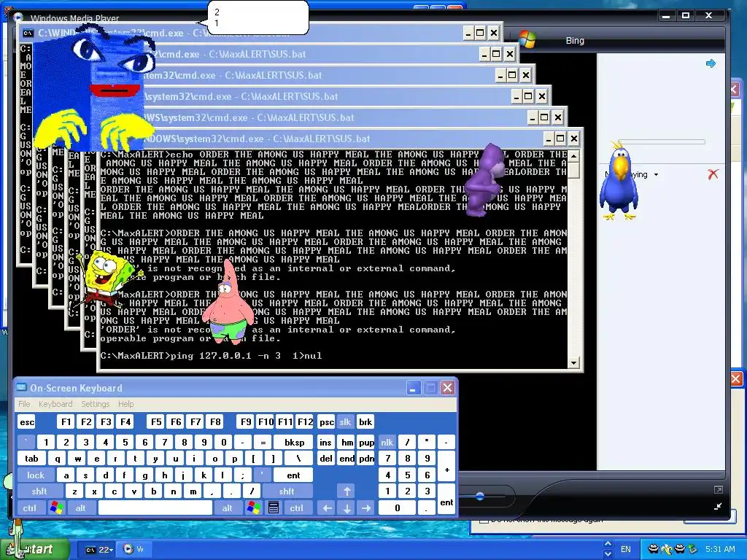
Task: Click the psc print screen key
Action: click(326, 422)
